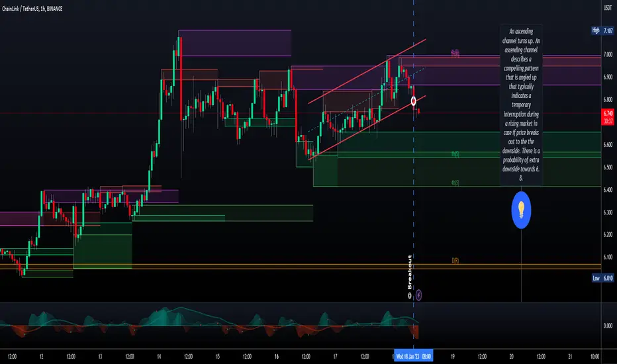Click the 6.500 price axis value

tap(608, 167)
